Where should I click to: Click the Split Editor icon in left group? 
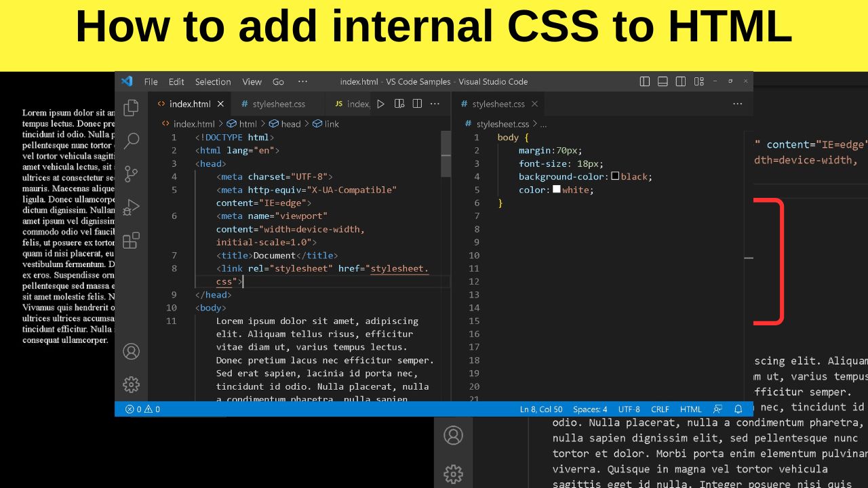point(417,104)
